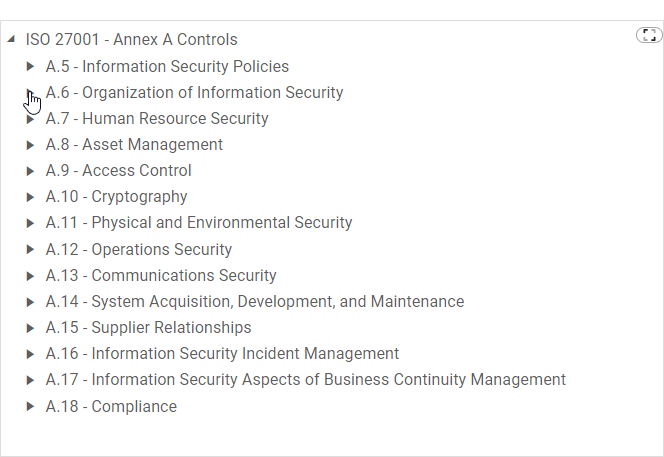Expand the A.10 Cryptography arrow

[31, 197]
